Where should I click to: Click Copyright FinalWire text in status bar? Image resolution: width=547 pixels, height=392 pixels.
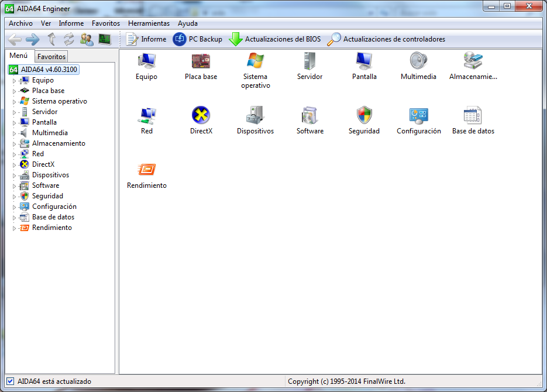pos(346,381)
